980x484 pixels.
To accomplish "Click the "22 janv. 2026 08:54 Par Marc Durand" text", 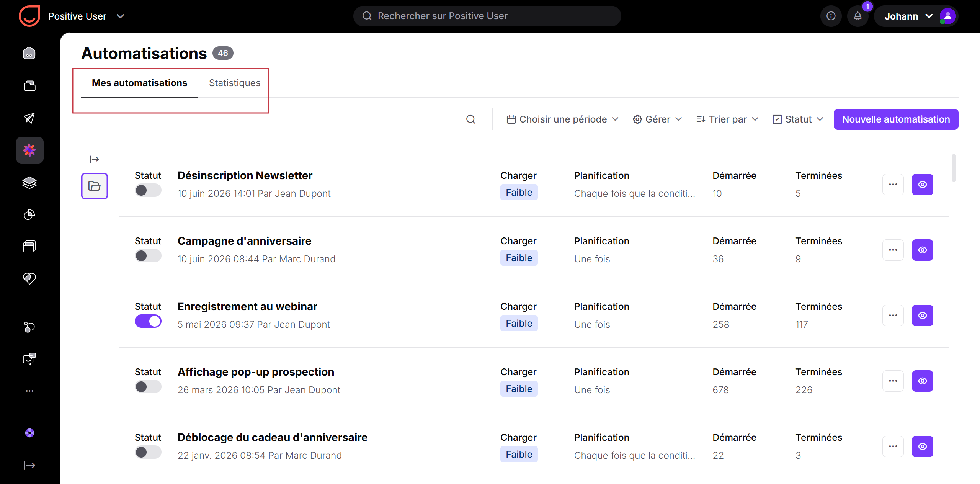I will click(260, 456).
